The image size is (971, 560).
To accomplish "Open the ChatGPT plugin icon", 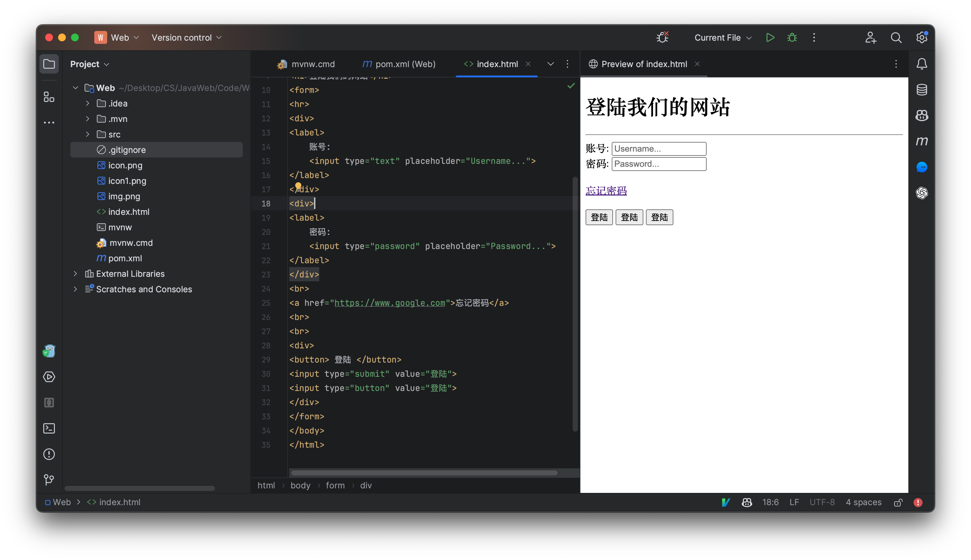I will pos(921,193).
